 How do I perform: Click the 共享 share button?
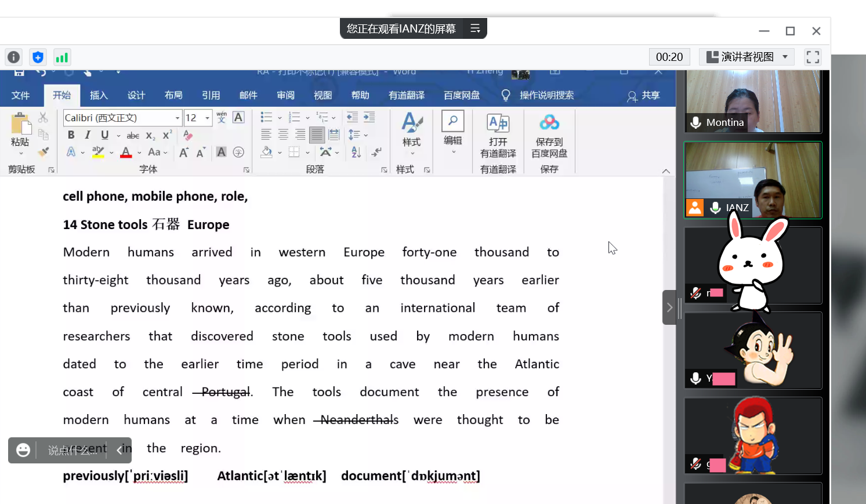643,96
